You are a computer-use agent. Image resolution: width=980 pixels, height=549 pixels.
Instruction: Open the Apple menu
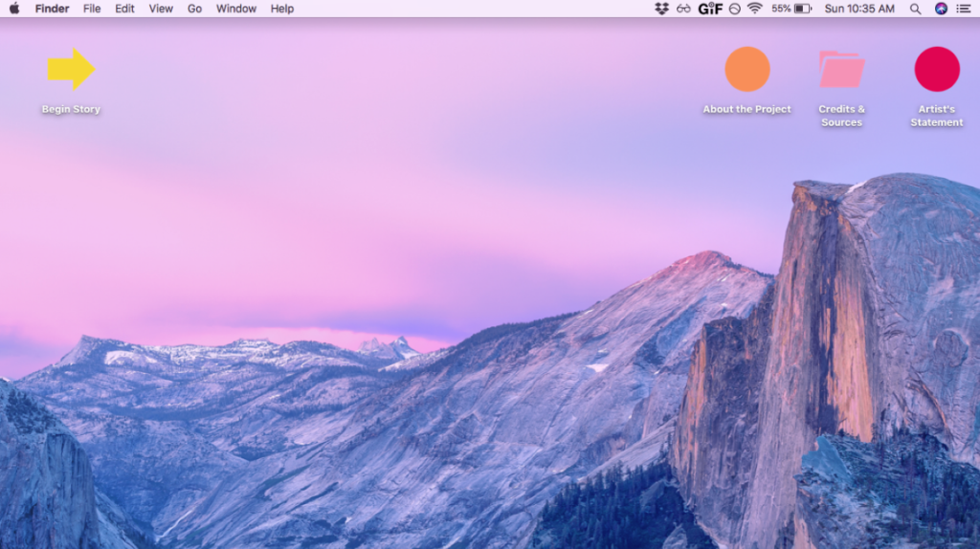tap(13, 9)
